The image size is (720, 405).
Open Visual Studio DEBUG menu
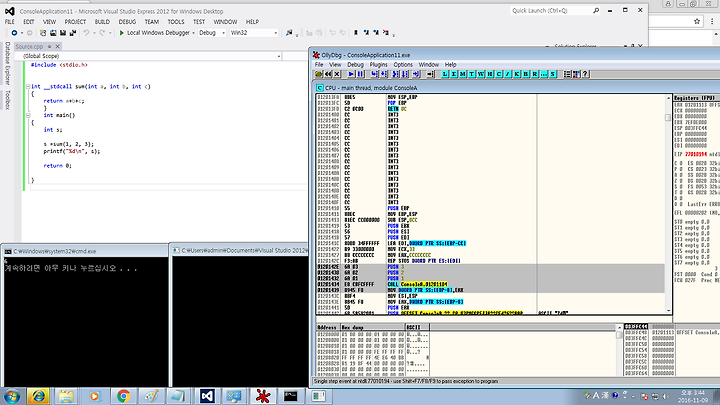[127, 22]
